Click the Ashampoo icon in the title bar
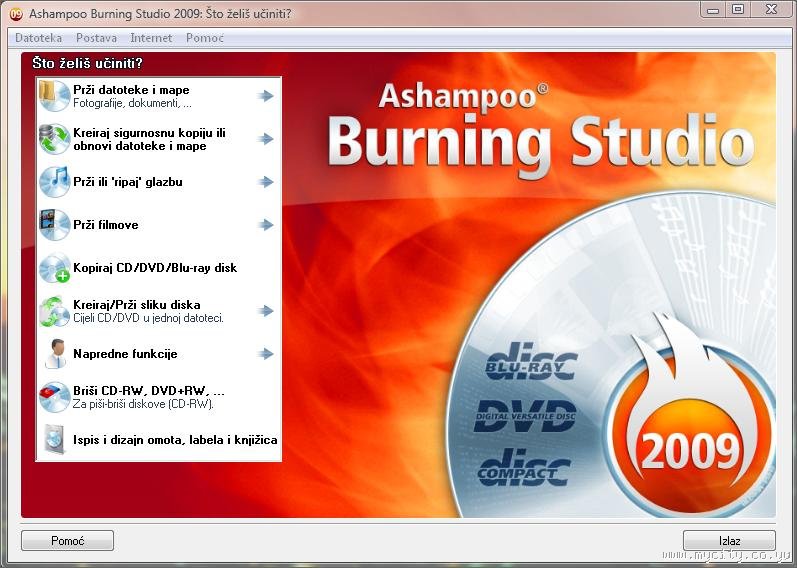797x568 pixels. click(x=16, y=14)
